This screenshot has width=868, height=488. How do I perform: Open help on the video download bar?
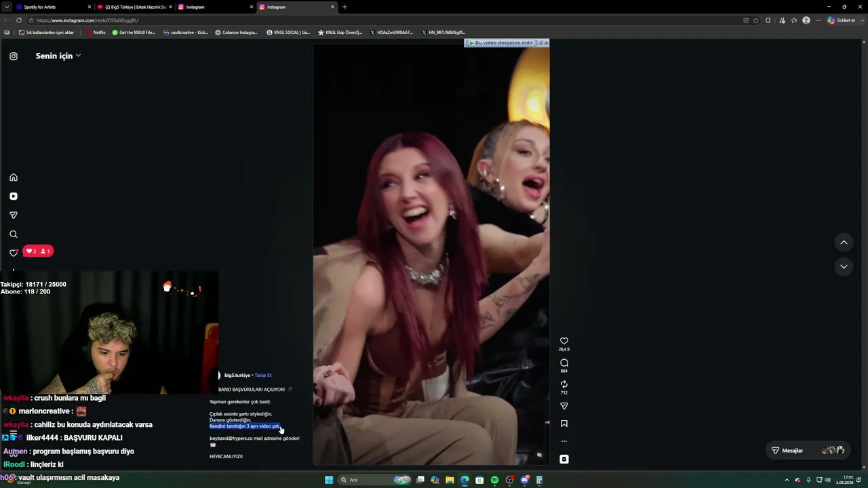click(540, 43)
